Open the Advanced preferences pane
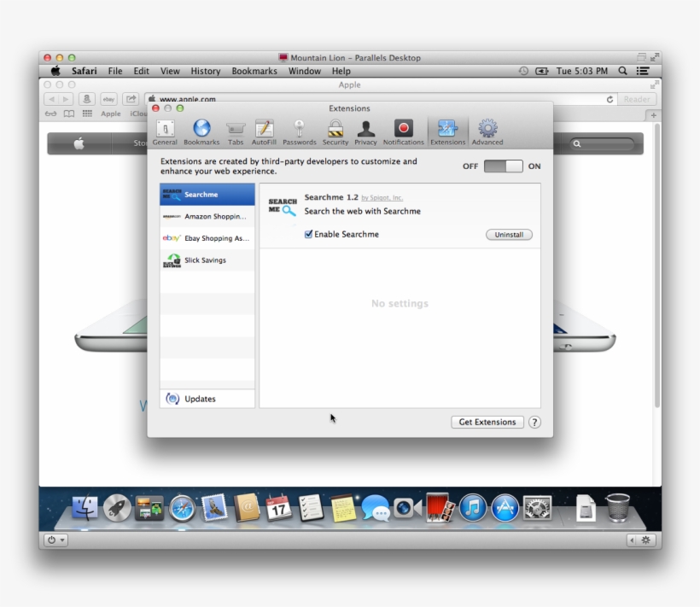This screenshot has width=700, height=607. coord(487,131)
